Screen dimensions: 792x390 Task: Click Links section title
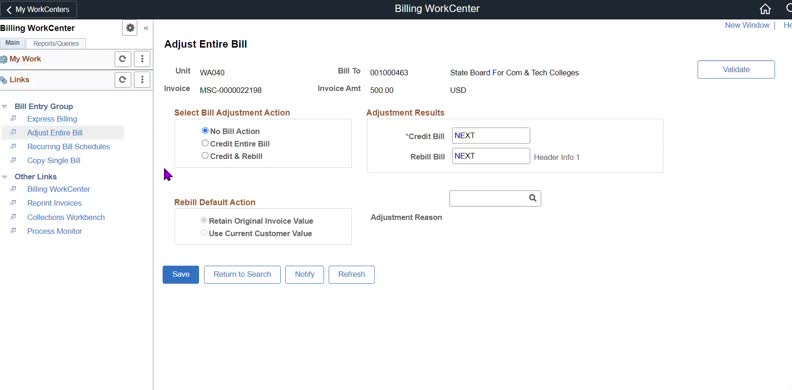(x=19, y=80)
